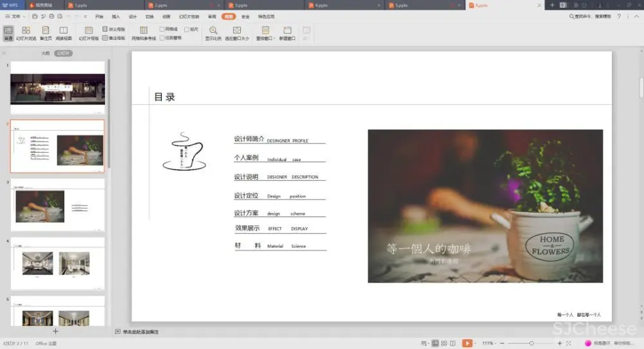Switch to the 1.pptx document tab
The image size is (644, 349).
tap(105, 5)
